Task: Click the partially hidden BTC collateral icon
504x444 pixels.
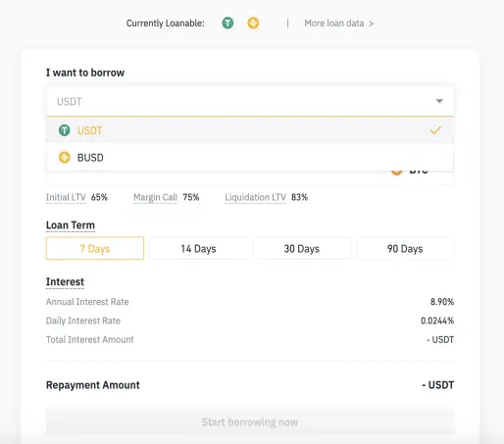Action: click(397, 172)
